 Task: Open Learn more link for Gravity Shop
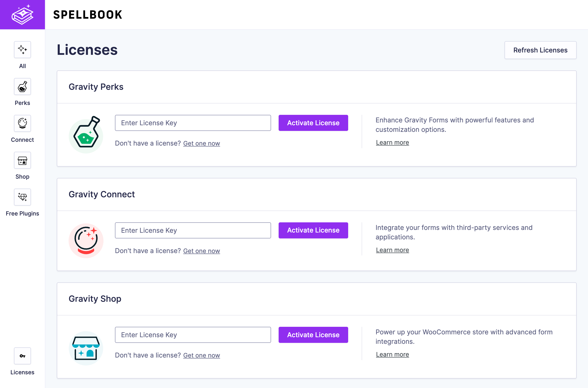coord(392,354)
